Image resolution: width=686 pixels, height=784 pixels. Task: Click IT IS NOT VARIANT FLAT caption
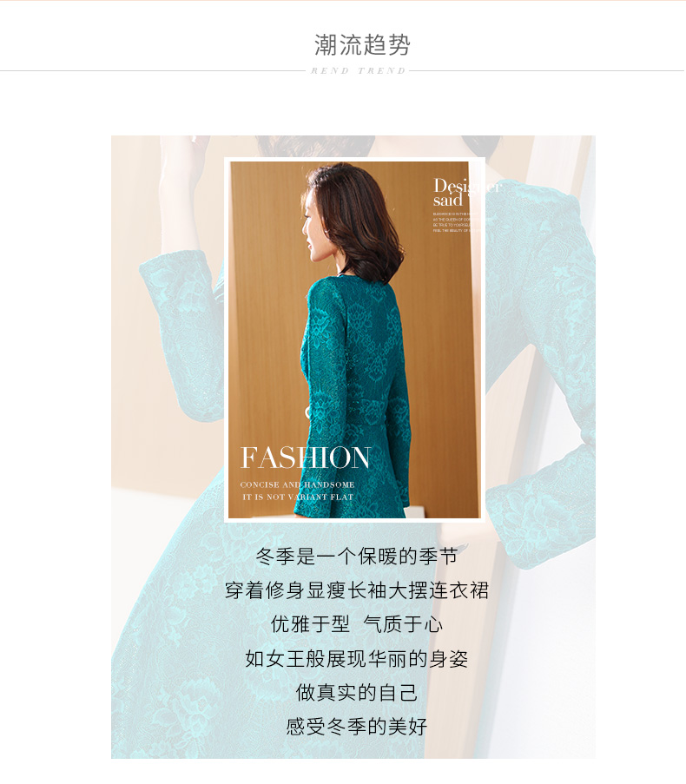point(298,497)
